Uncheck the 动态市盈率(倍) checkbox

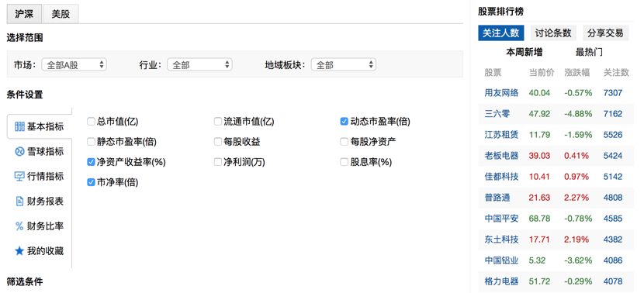click(x=345, y=121)
